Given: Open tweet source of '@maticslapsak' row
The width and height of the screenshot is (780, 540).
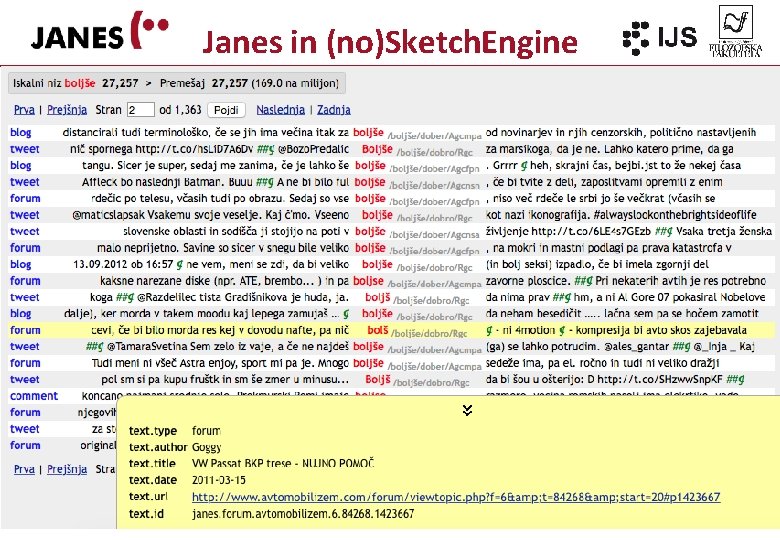Looking at the screenshot, I should pos(25,215).
